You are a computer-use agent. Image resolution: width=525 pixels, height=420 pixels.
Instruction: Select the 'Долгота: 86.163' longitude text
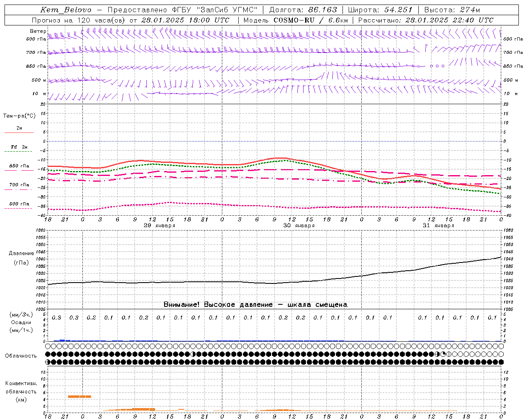303,10
